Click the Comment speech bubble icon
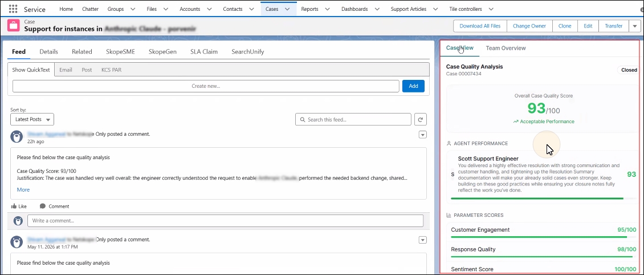The image size is (644, 275). [43, 207]
